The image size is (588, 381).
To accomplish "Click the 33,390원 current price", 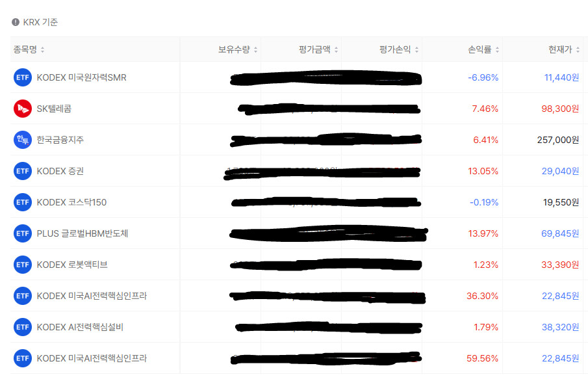I will [560, 265].
